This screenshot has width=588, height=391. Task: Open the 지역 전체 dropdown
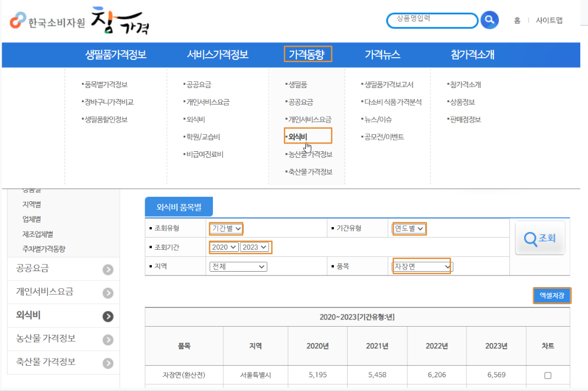point(238,267)
